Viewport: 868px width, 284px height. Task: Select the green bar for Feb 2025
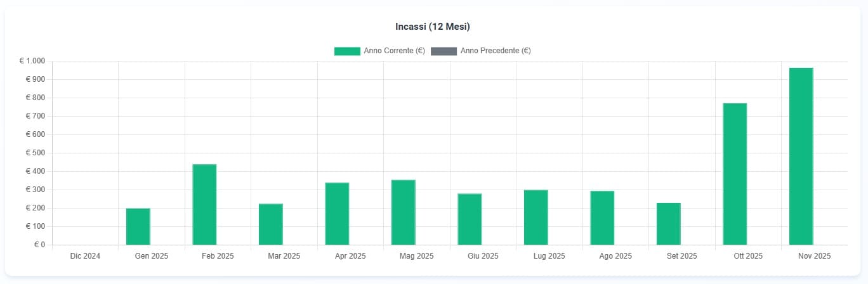pyautogui.click(x=204, y=204)
